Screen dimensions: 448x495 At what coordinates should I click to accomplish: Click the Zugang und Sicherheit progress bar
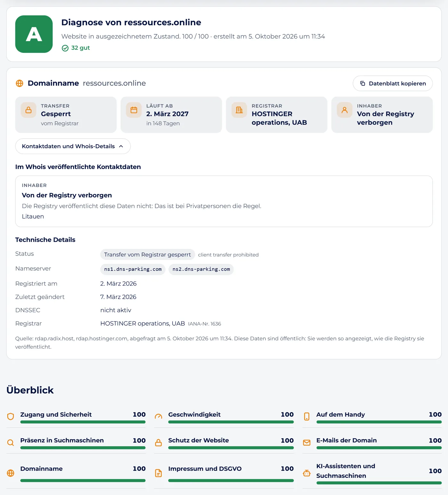[83, 422]
